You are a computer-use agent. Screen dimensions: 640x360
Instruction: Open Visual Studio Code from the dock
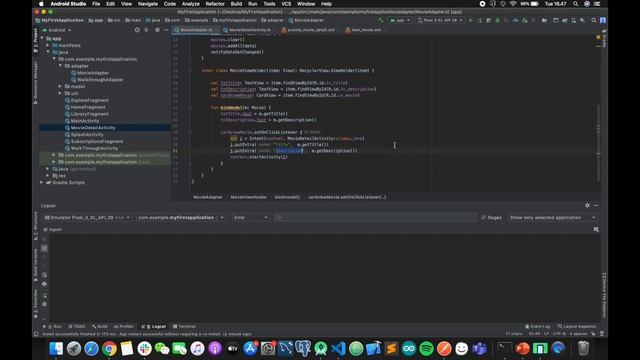(338, 349)
